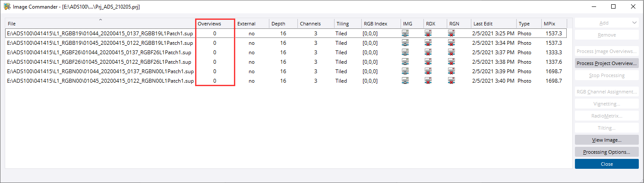Click the Image Commander app icon in title bar
Image resolution: width=644 pixels, height=183 pixels.
[x=7, y=7]
